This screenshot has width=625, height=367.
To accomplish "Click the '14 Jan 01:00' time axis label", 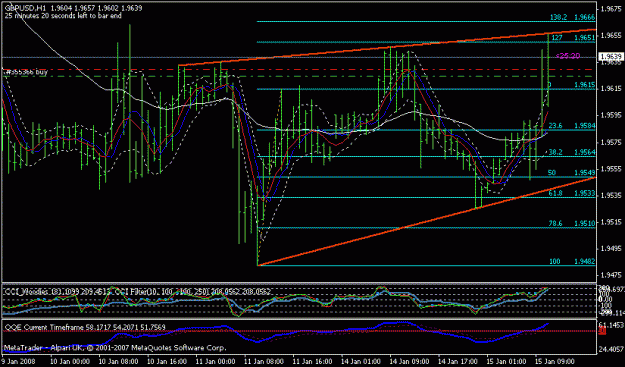I will point(361,361).
